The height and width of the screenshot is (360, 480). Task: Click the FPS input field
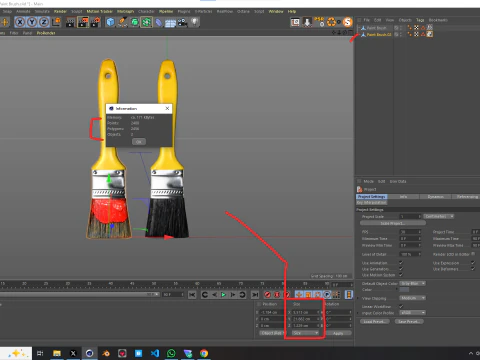pyautogui.click(x=410, y=232)
